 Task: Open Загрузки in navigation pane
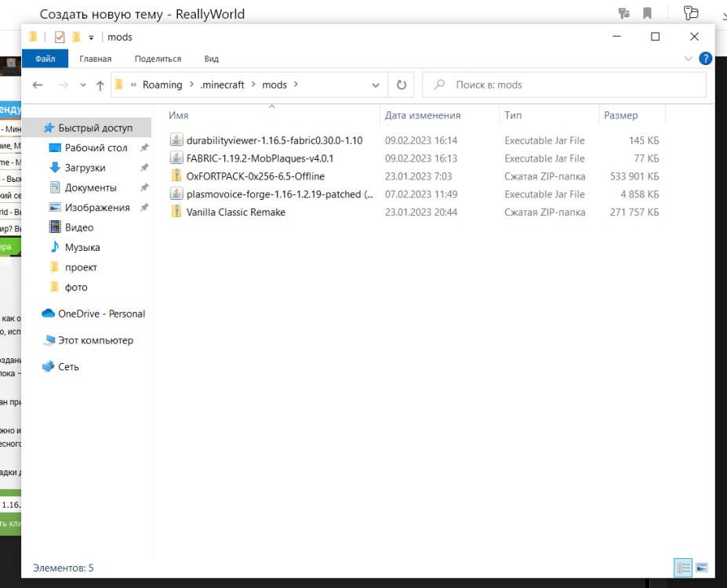(x=85, y=168)
